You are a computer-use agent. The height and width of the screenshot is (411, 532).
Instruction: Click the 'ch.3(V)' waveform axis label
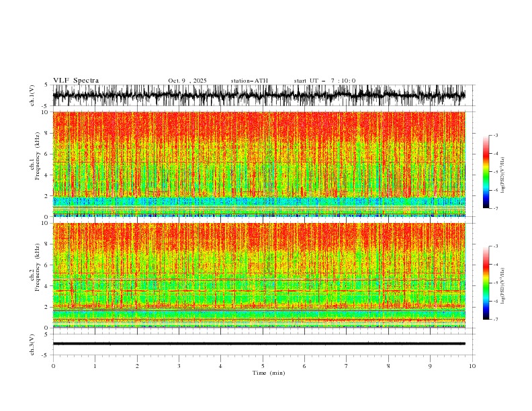(x=32, y=345)
